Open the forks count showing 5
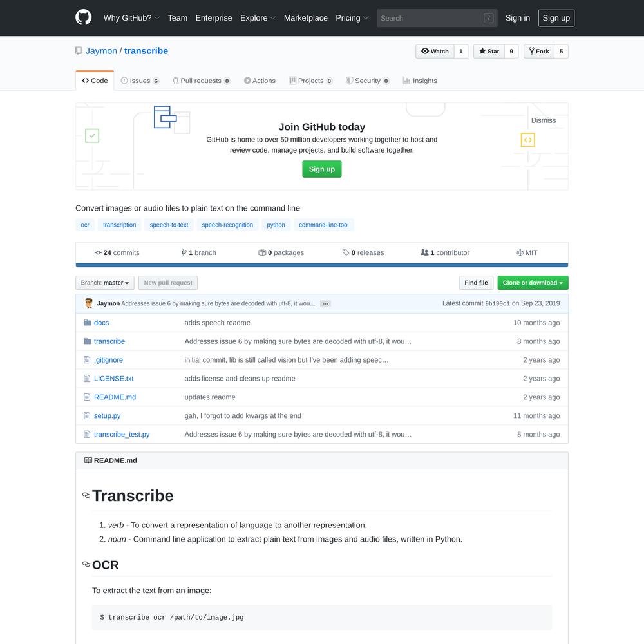 click(x=561, y=52)
